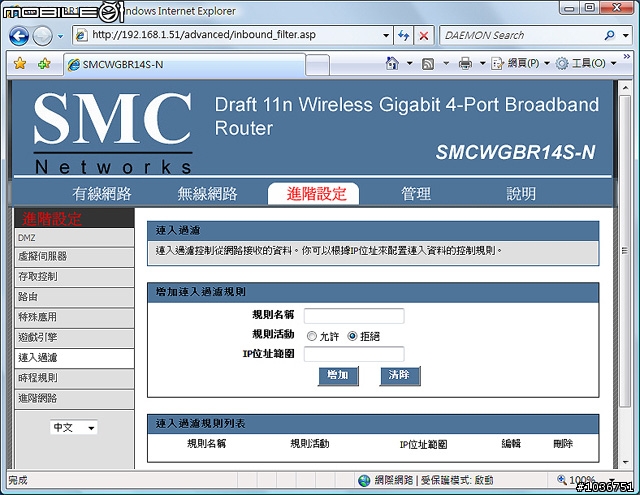
Task: Open the 說明 help tab
Action: coord(521,193)
